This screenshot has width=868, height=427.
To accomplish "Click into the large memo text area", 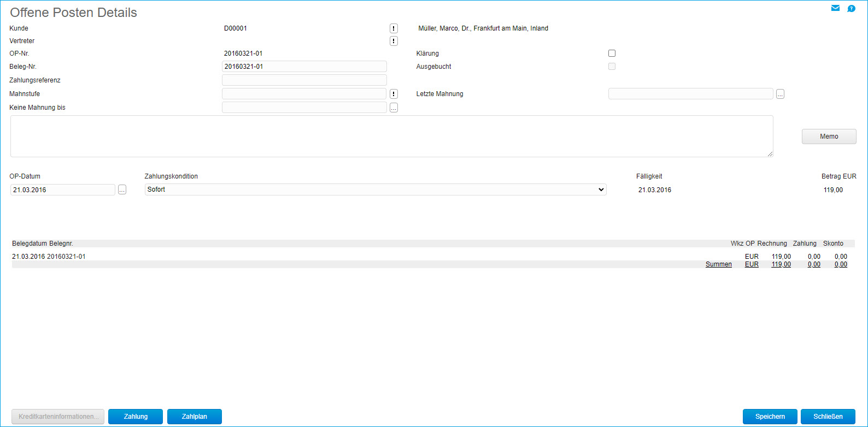I will (x=391, y=137).
